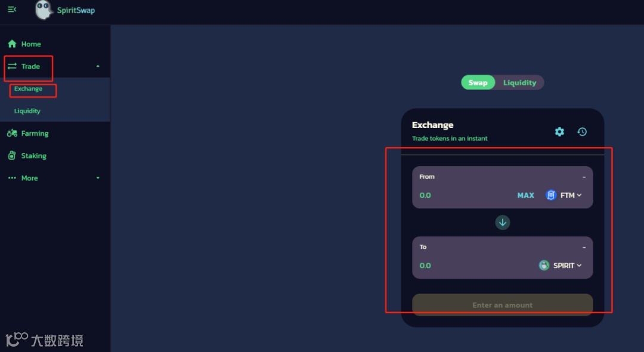Click the Exchange card heading
Screen dimensions: 644x352
coord(432,125)
